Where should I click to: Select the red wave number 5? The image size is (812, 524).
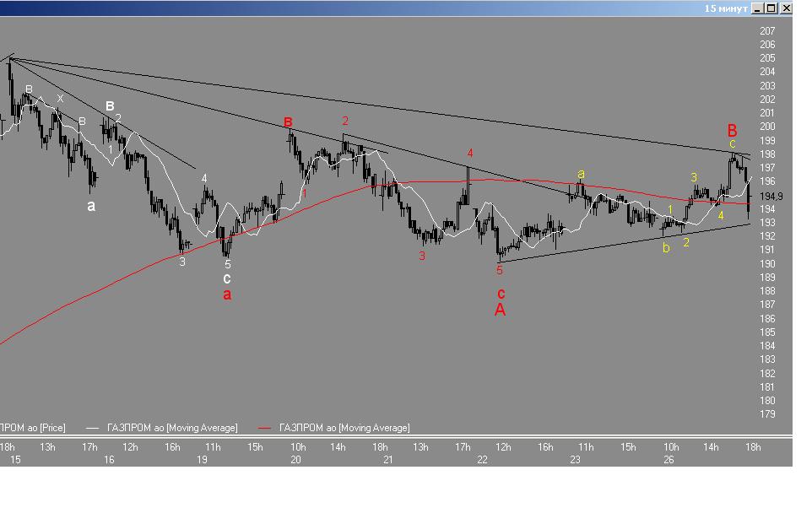(499, 270)
